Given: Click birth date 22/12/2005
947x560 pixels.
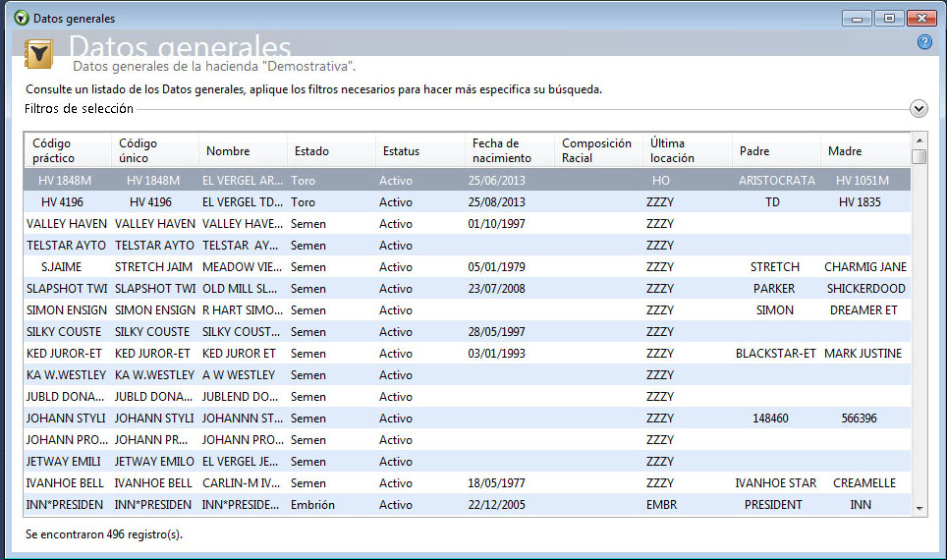Looking at the screenshot, I should pos(496,504).
